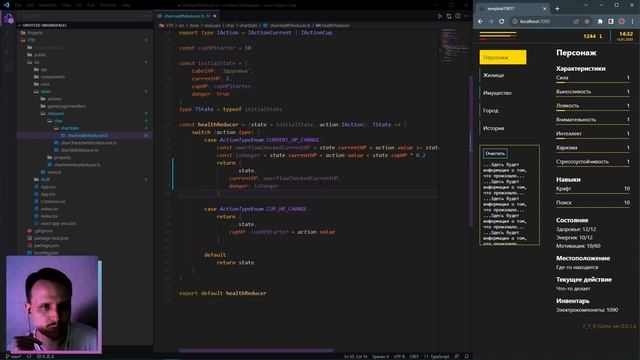Screen dimensions: 640x360
Task: Open the Help menu in VS Code
Action: 126,5
